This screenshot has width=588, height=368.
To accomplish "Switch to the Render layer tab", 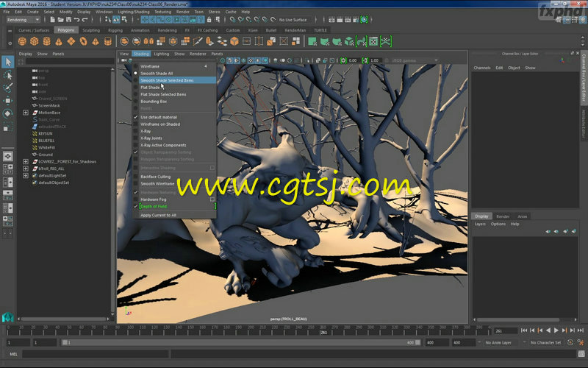I will click(503, 216).
